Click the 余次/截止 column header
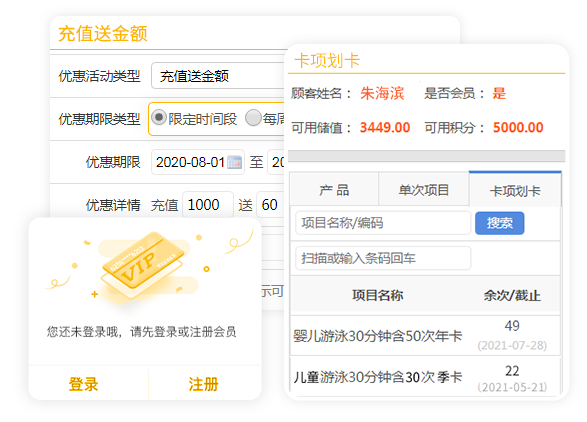Screen dimensions: 587x422 pos(512,295)
